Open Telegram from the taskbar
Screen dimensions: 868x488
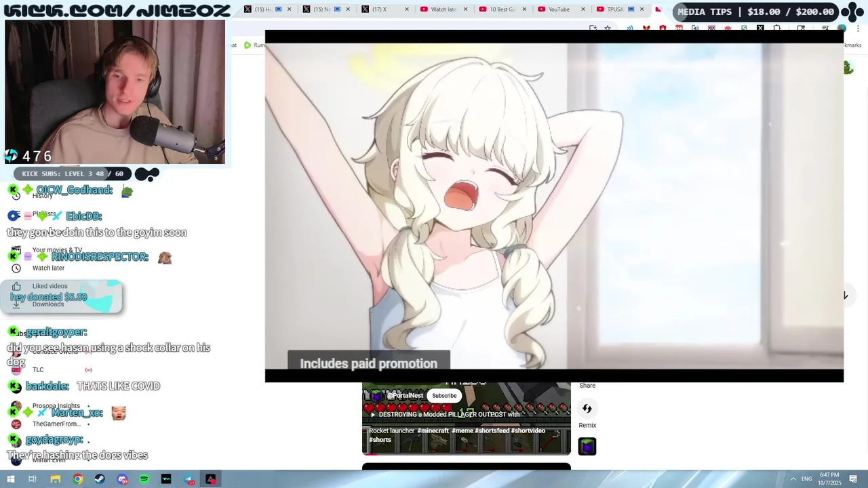pyautogui.click(x=189, y=479)
